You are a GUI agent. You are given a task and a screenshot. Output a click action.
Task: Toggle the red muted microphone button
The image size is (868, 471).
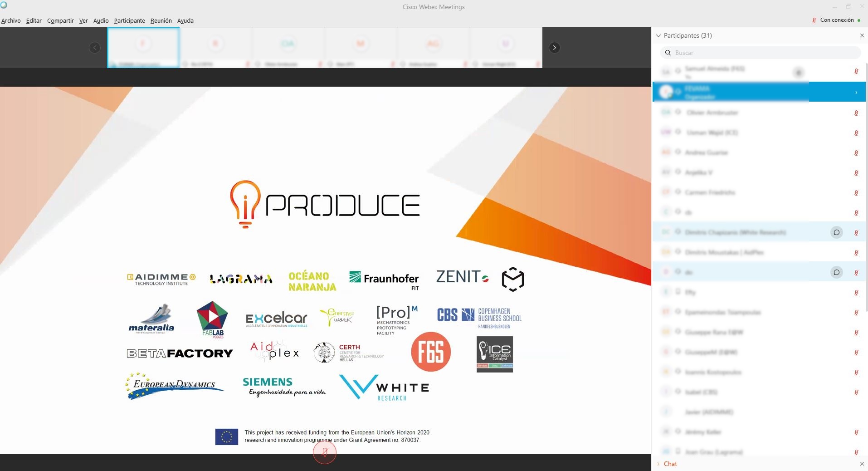click(x=325, y=452)
